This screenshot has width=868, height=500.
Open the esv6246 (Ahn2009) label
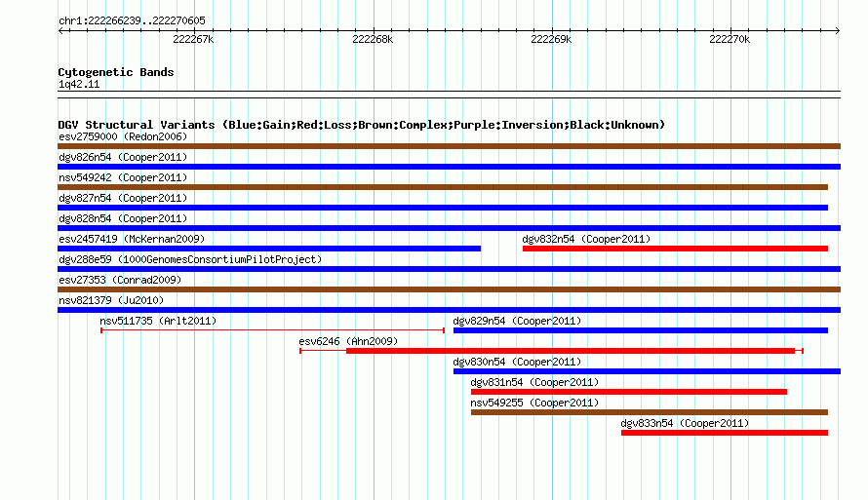[x=348, y=341]
